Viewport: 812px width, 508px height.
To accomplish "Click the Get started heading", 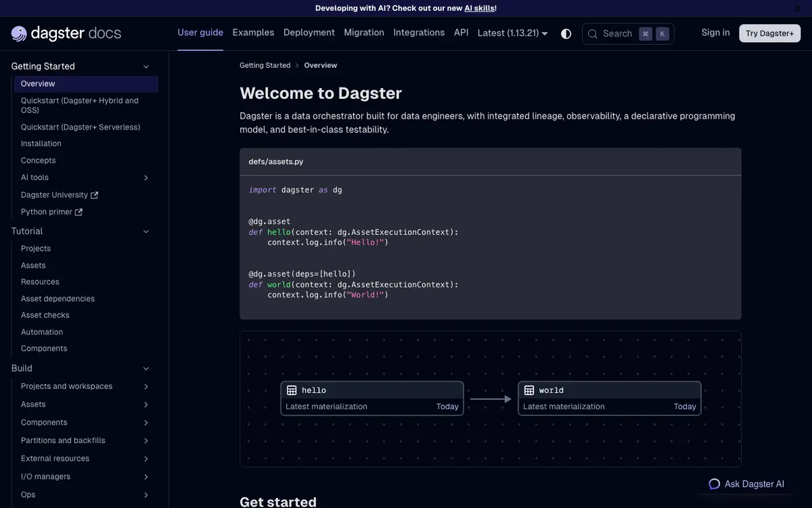I will pos(278,501).
